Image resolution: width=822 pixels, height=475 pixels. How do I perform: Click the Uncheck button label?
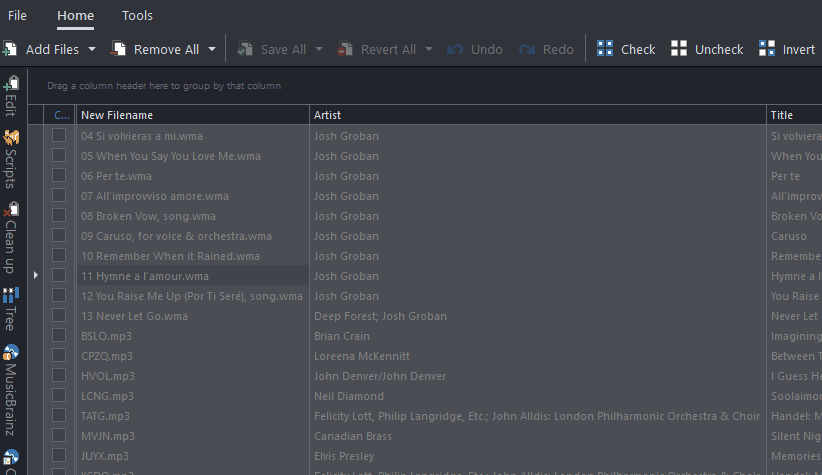(719, 49)
